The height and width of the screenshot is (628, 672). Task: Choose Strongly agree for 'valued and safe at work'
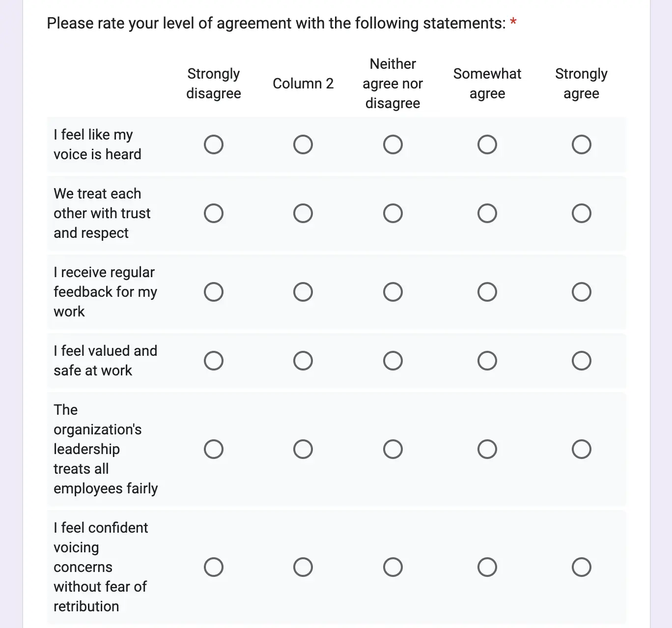(x=581, y=361)
